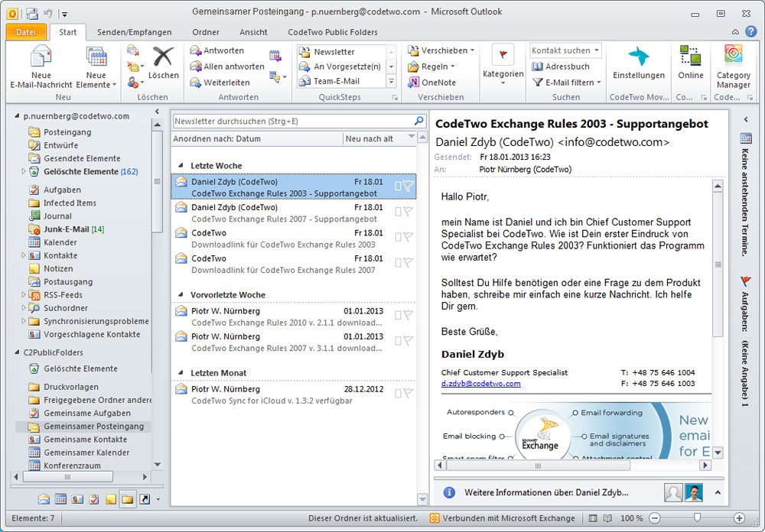The height and width of the screenshot is (532, 765).
Task: Open the E-Mail filtern dropdown
Action: point(566,83)
